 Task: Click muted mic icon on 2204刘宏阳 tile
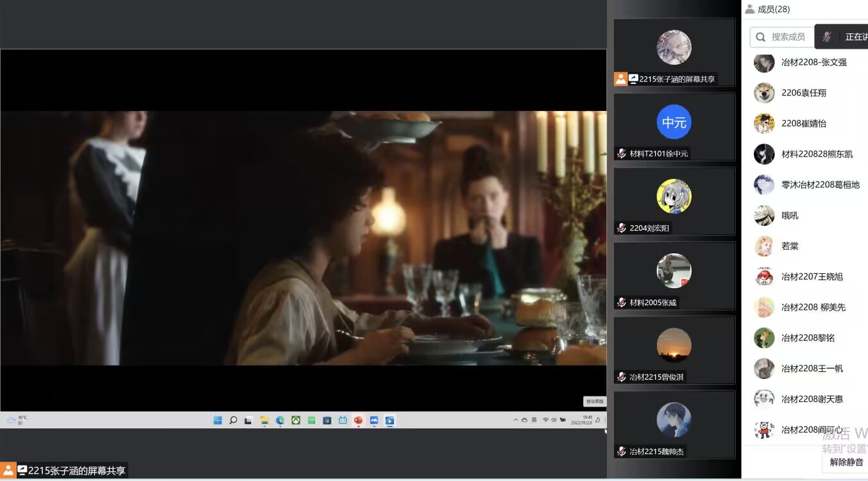621,228
